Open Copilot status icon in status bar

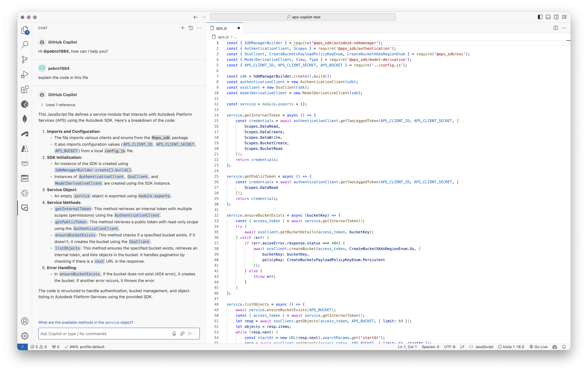coord(554,347)
